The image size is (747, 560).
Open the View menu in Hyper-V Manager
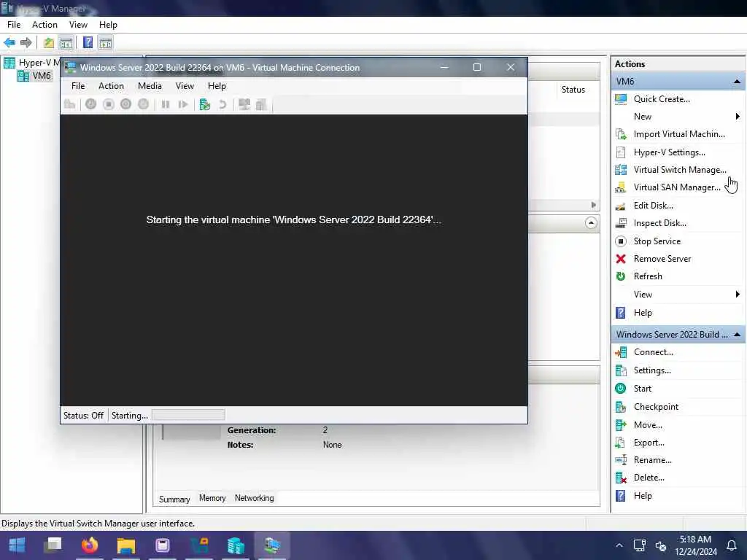(78, 25)
